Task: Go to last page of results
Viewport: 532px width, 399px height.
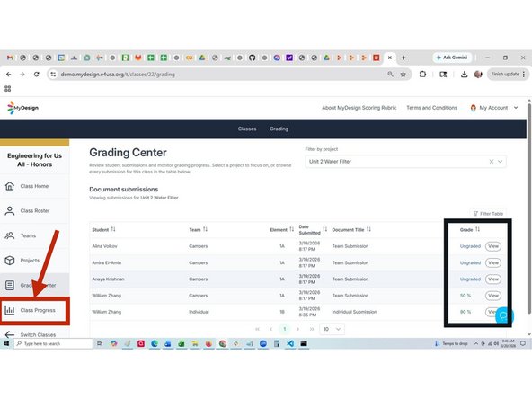Action: 312,329
